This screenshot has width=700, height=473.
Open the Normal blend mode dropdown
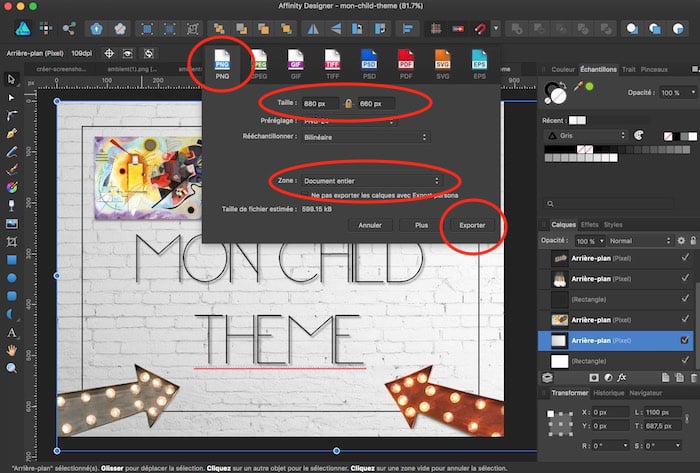tap(639, 241)
